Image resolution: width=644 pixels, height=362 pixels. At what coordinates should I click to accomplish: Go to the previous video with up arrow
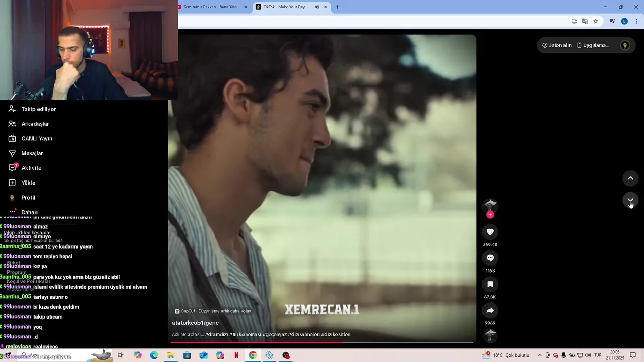[630, 178]
